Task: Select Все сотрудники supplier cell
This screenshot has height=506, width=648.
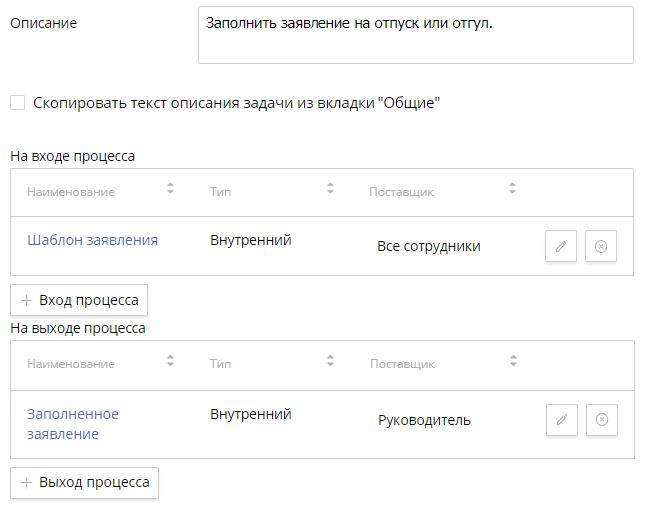Action: [429, 246]
